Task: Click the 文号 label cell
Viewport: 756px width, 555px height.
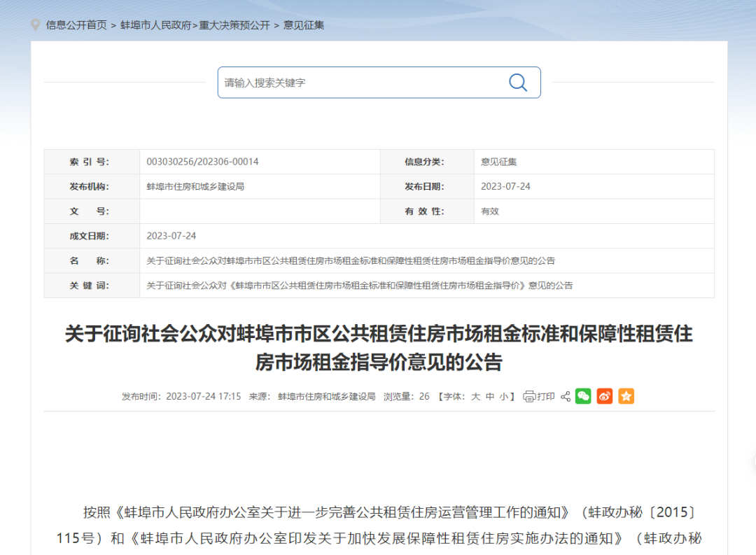Action: click(x=92, y=211)
